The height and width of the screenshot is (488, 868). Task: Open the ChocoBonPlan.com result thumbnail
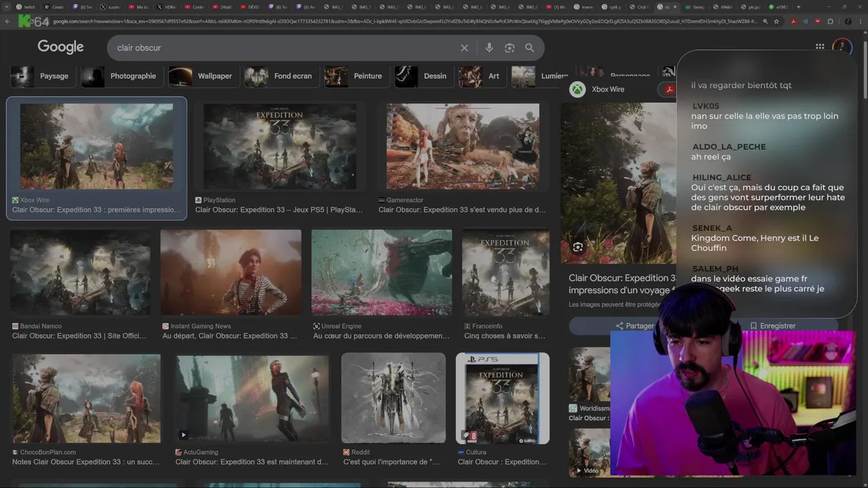pos(86,399)
